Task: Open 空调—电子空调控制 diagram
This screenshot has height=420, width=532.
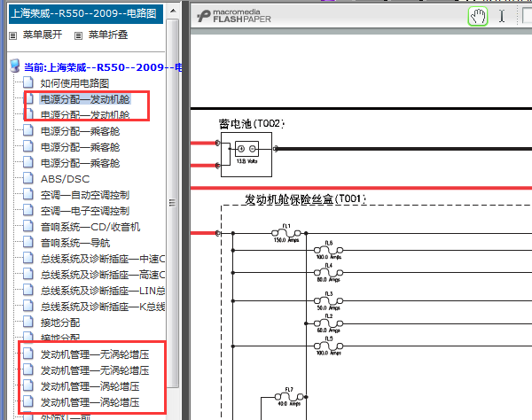Action: [85, 211]
